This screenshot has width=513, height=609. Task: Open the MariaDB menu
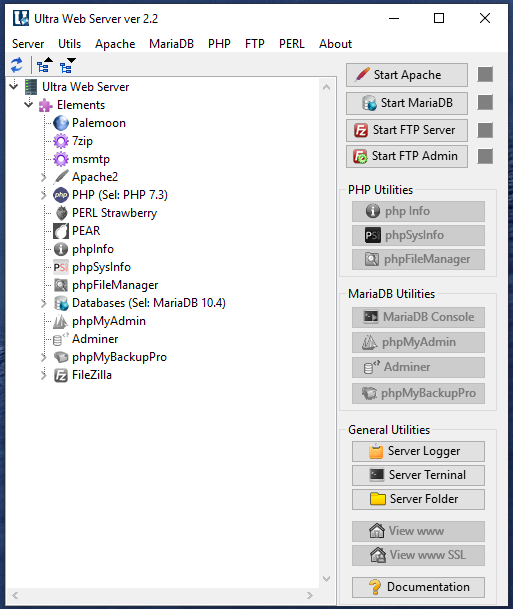(171, 44)
